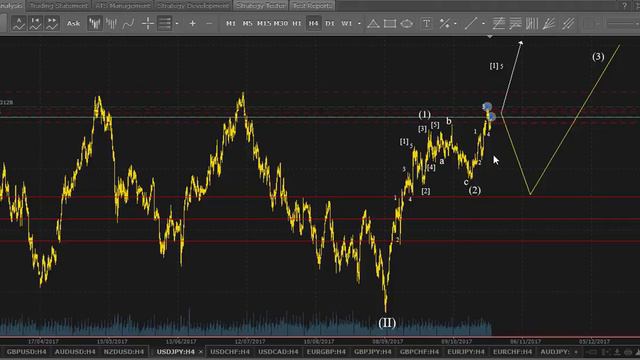Select the rectangle drawing tool
This screenshot has width=640, height=360.
390,24
